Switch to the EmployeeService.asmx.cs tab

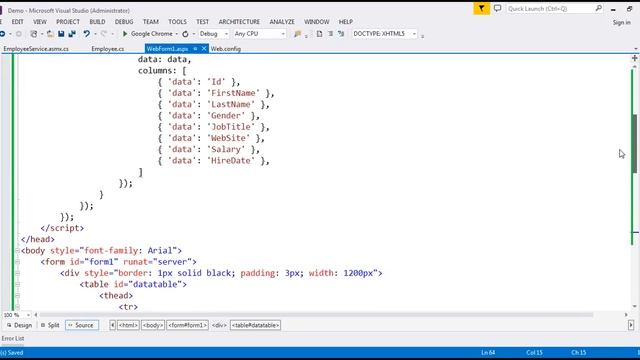[36, 49]
